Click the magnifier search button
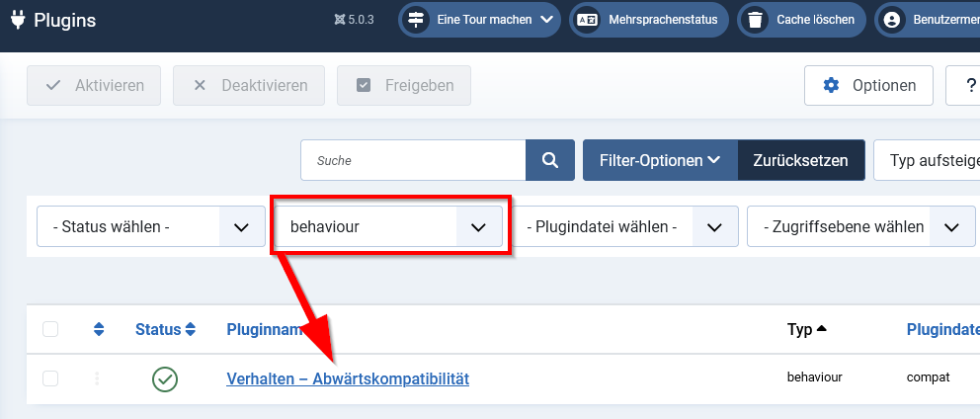Image resolution: width=980 pixels, height=419 pixels. [x=549, y=160]
